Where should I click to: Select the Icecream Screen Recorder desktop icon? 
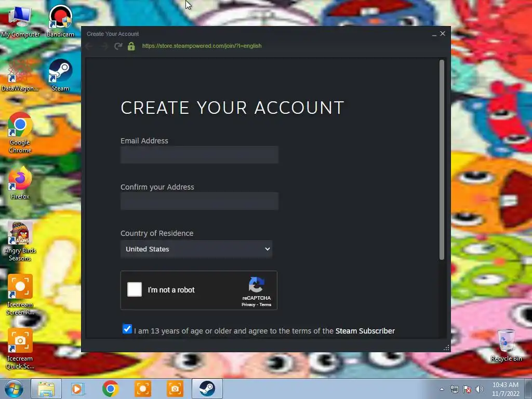click(20, 295)
